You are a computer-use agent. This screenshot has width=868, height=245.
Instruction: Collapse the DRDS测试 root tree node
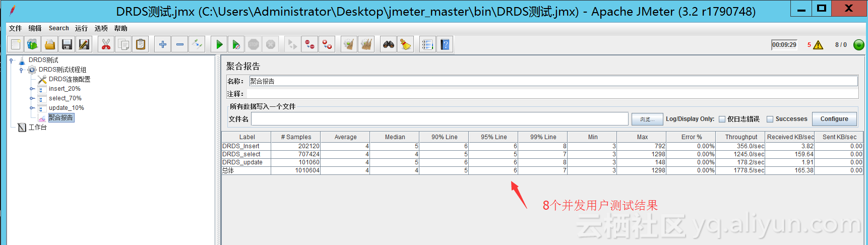tap(11, 60)
